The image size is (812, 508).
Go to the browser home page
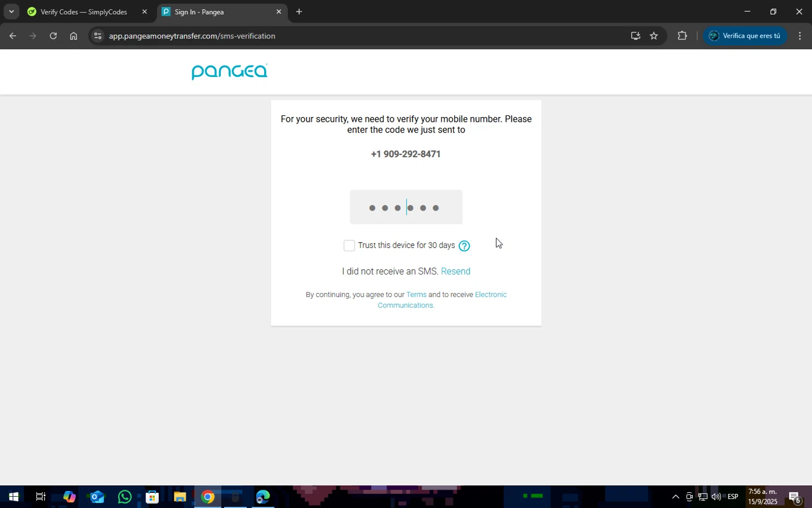pos(74,36)
